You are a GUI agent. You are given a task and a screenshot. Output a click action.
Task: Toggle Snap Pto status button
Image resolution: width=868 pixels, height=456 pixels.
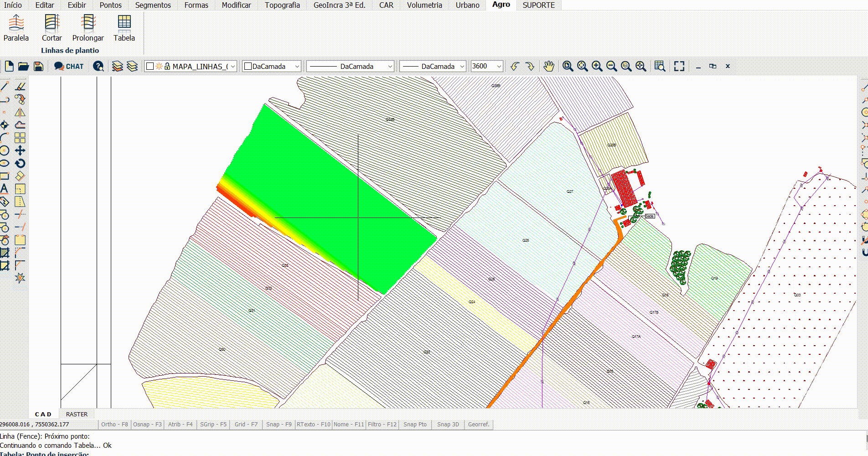click(415, 425)
